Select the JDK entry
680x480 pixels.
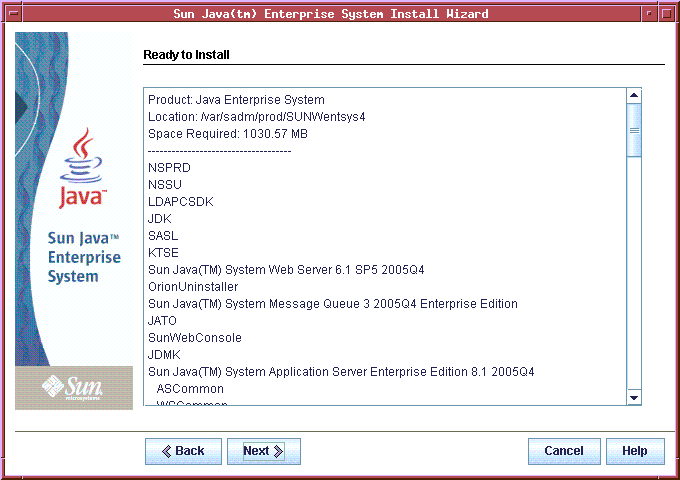tap(160, 219)
